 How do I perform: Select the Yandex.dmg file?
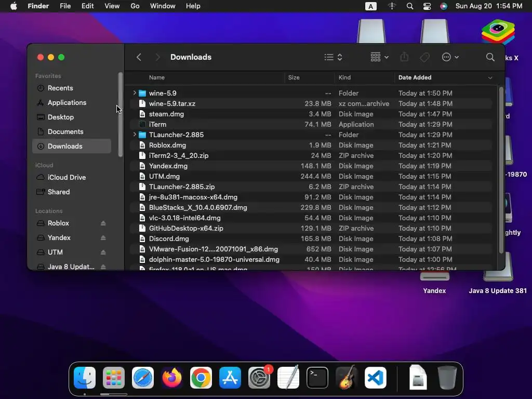pyautogui.click(x=311, y=166)
